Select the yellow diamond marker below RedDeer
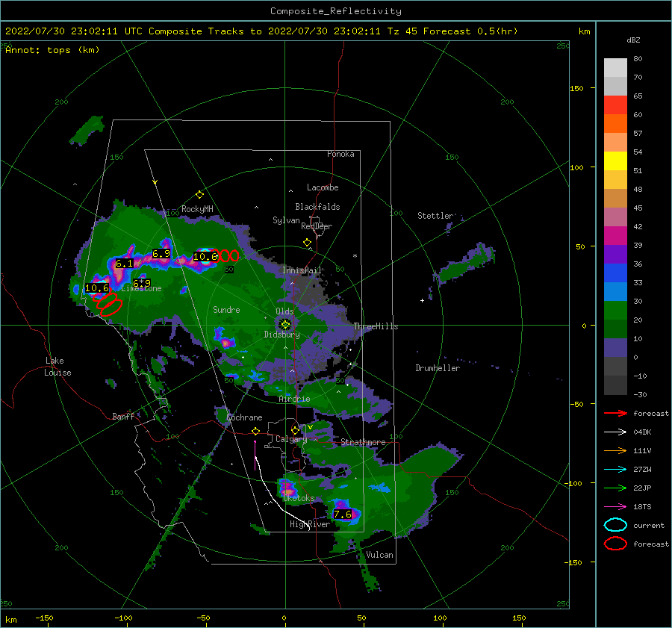Image resolution: width=672 pixels, height=628 pixels. coord(307,243)
